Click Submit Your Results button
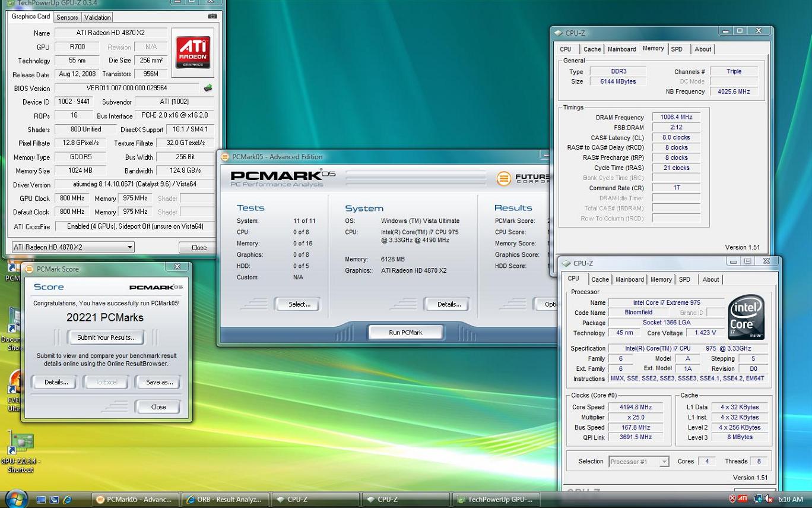812x508 pixels. [106, 337]
